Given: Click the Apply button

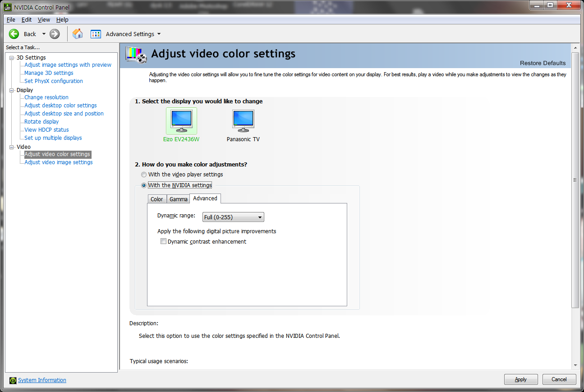Looking at the screenshot, I should point(520,379).
